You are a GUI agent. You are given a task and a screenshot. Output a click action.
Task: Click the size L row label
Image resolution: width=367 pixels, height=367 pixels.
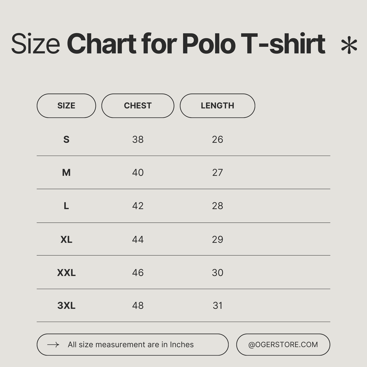click(66, 206)
